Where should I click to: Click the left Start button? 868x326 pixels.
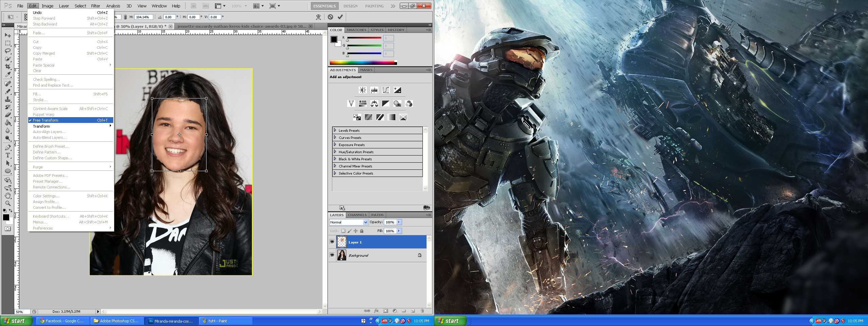[17, 321]
